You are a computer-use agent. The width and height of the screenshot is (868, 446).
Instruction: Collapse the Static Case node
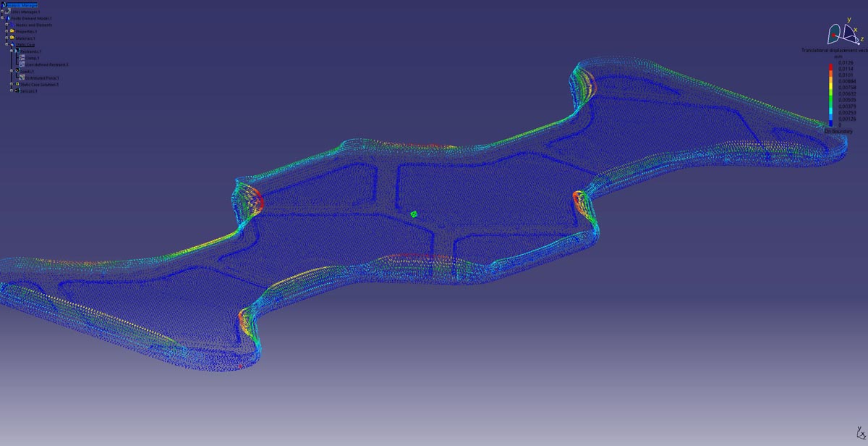pyautogui.click(x=7, y=44)
